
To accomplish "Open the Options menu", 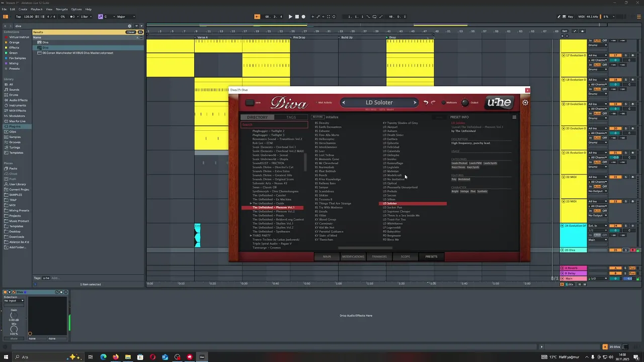I will pos(76,9).
